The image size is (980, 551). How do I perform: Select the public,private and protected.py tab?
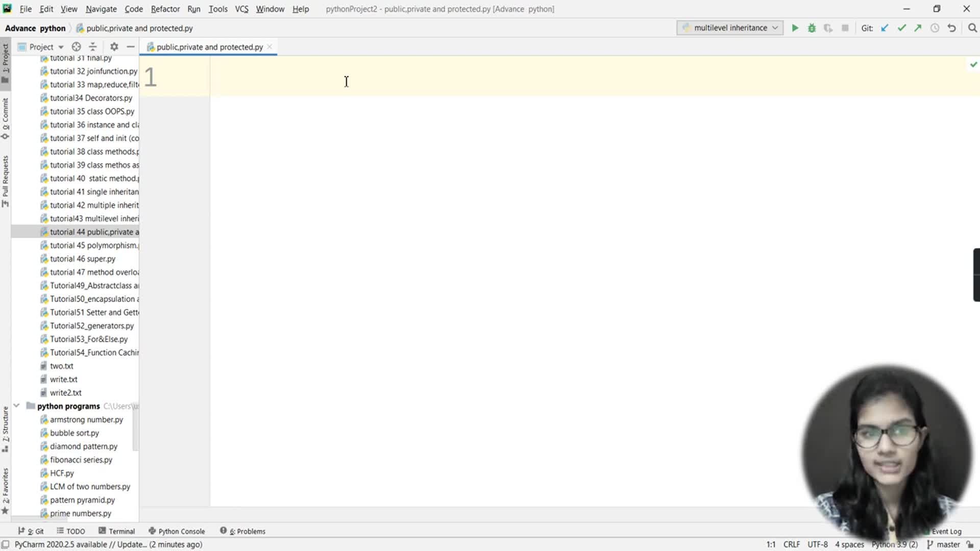[209, 47]
